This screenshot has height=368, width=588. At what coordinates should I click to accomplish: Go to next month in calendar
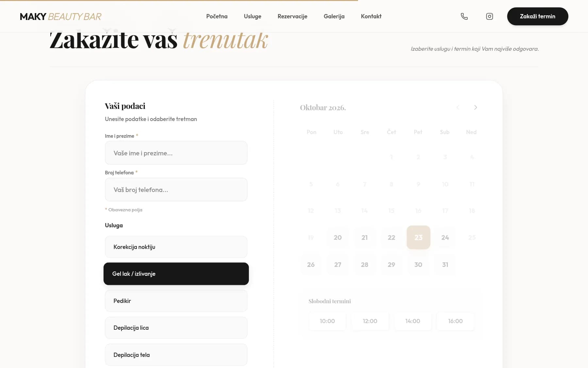[476, 107]
